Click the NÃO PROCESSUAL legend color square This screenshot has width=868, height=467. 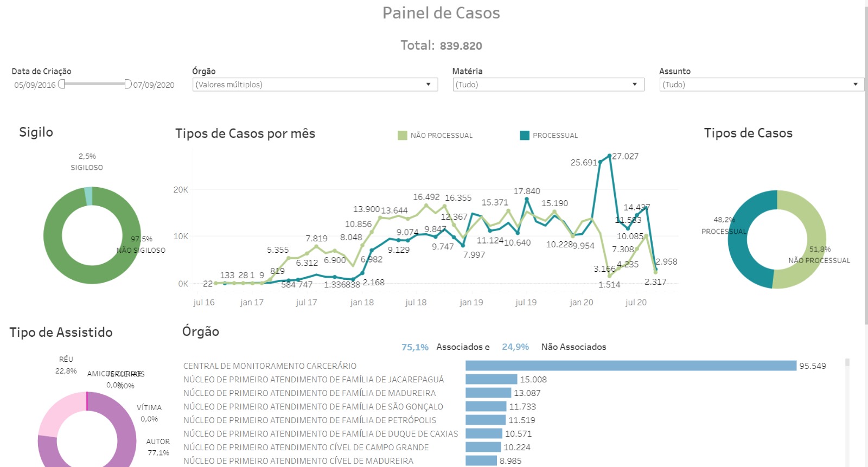tap(402, 136)
